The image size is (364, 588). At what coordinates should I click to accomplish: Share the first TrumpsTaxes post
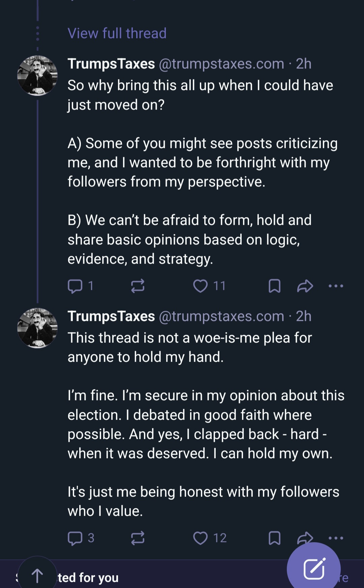305,286
